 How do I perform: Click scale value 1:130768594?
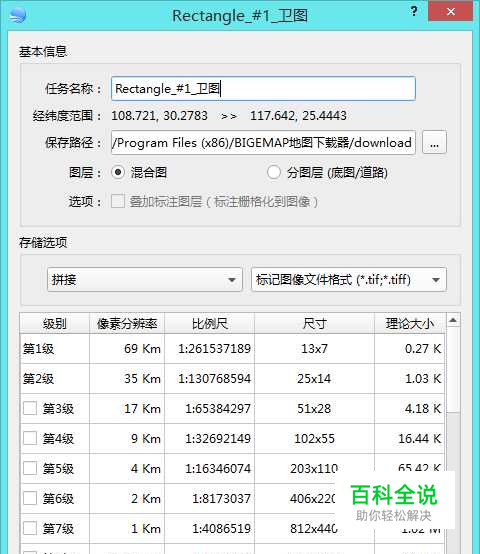click(214, 379)
